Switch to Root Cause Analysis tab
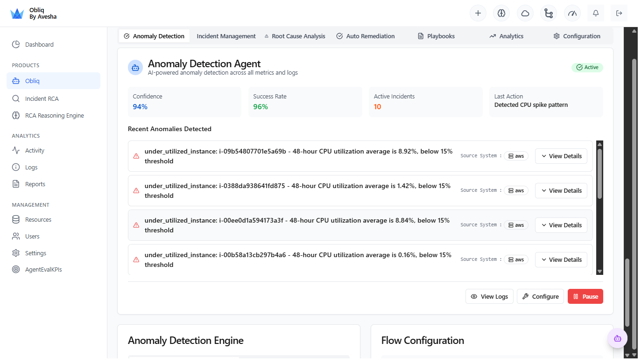Viewport: 641px width, 364px height. (x=295, y=36)
